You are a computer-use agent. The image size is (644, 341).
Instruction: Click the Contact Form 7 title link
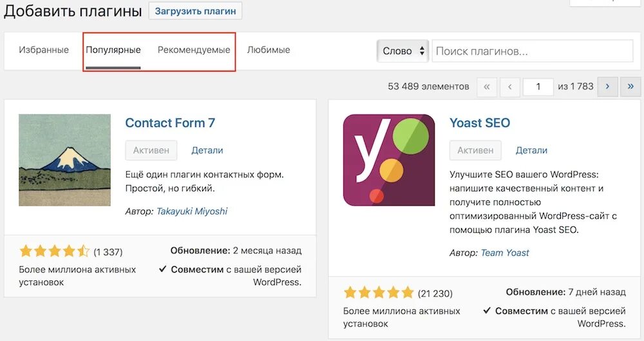[x=170, y=122]
